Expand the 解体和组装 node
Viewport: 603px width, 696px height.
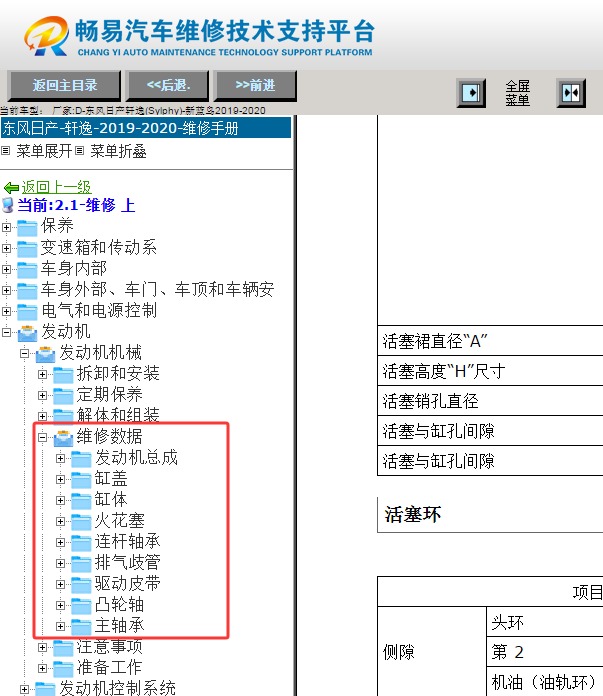click(x=42, y=416)
